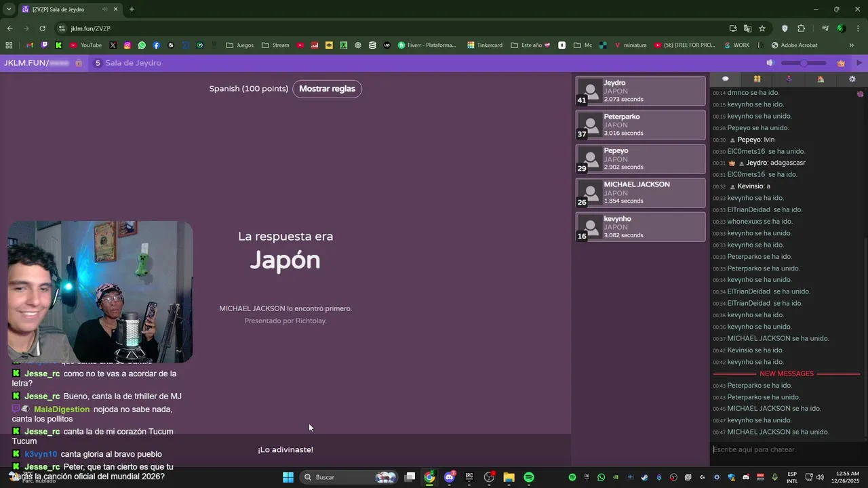
Task: Click the room lock icon beside JKLM.FUN
Action: point(79,63)
